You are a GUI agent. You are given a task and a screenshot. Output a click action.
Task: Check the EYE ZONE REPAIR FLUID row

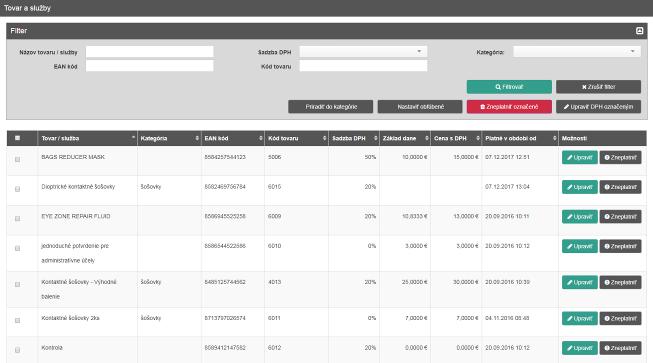point(17,219)
